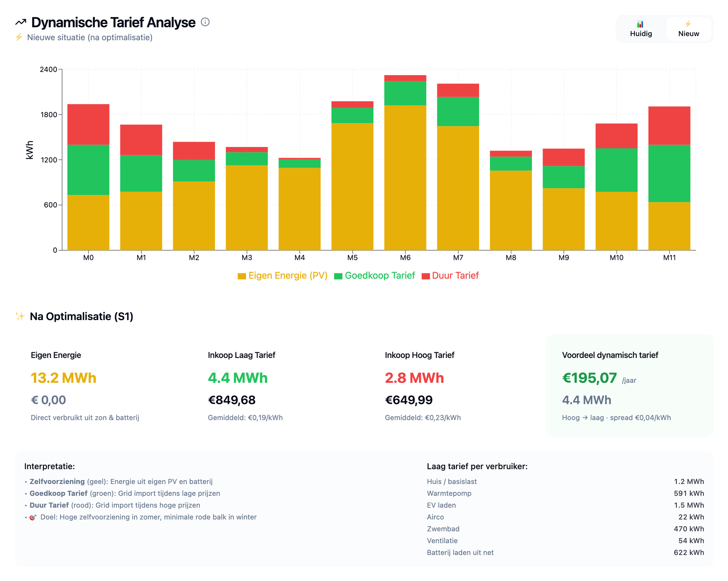This screenshot has width=728, height=581.
Task: Click the green segment of the M0 bar
Action: pyautogui.click(x=88, y=170)
